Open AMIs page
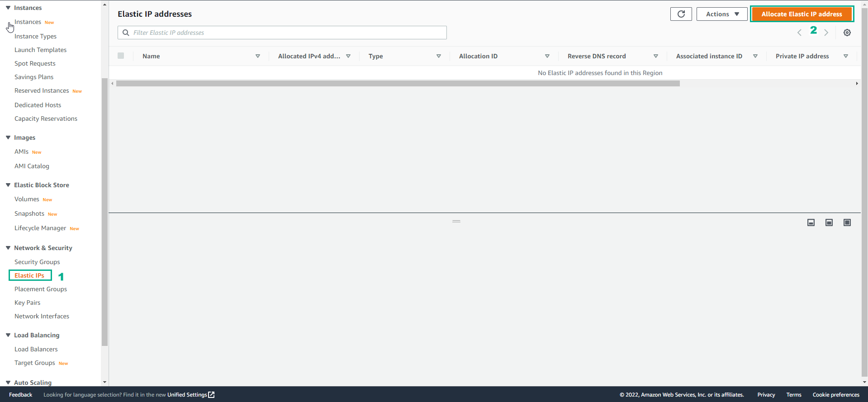868x402 pixels. coord(21,151)
